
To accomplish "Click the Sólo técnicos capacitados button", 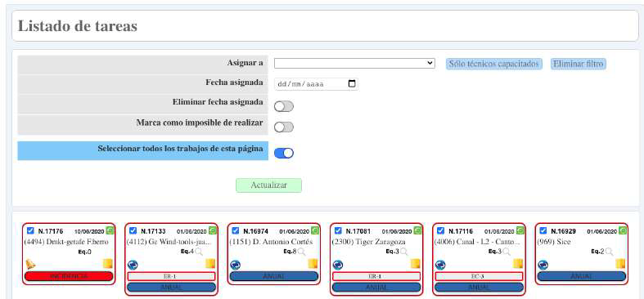I will coord(494,64).
